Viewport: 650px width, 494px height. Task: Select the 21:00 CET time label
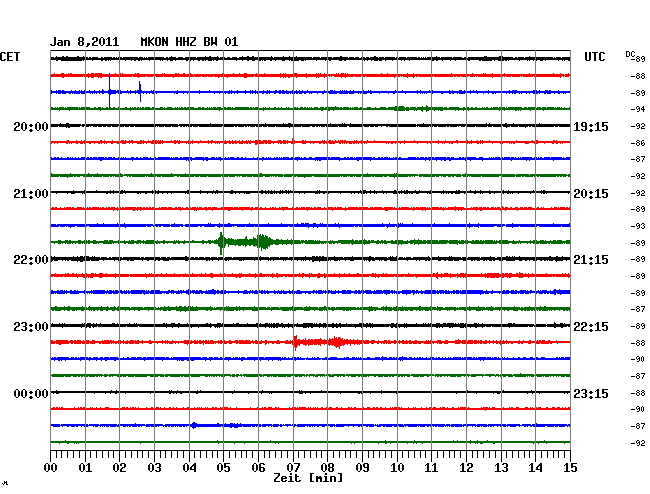coord(31,194)
